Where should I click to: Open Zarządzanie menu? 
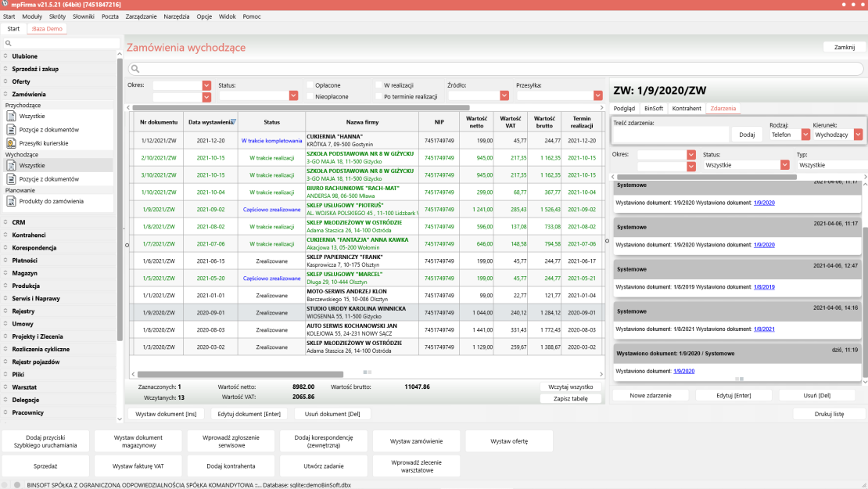pos(141,16)
